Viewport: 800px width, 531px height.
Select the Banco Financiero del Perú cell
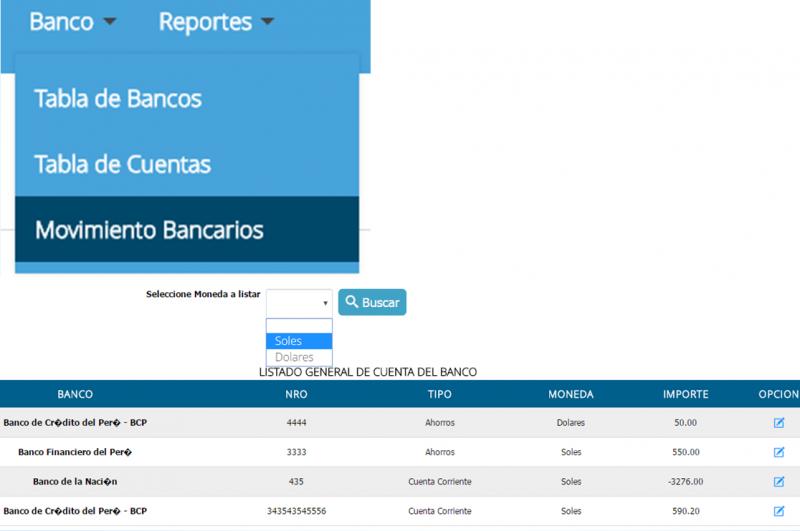[75, 452]
